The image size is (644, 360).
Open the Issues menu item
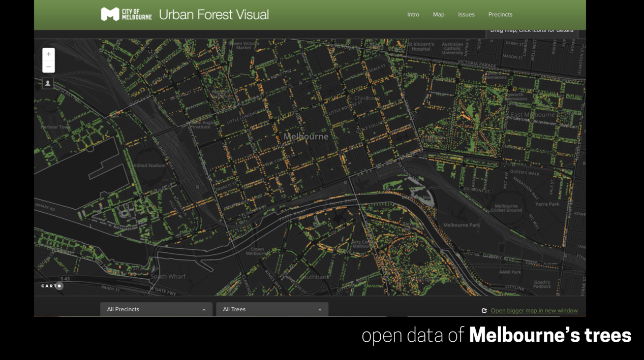466,15
